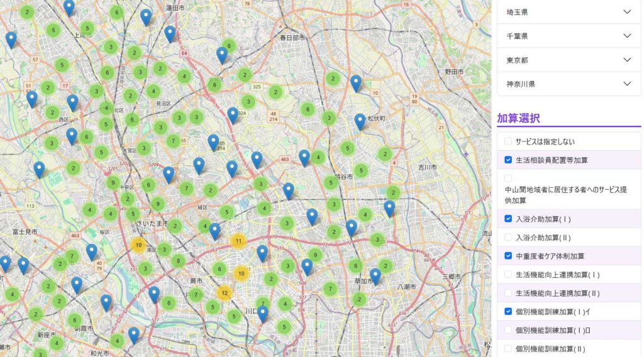The width and height of the screenshot is (644, 357).
Task: Select the blue pin beside 松伏町 label
Action: 360,121
